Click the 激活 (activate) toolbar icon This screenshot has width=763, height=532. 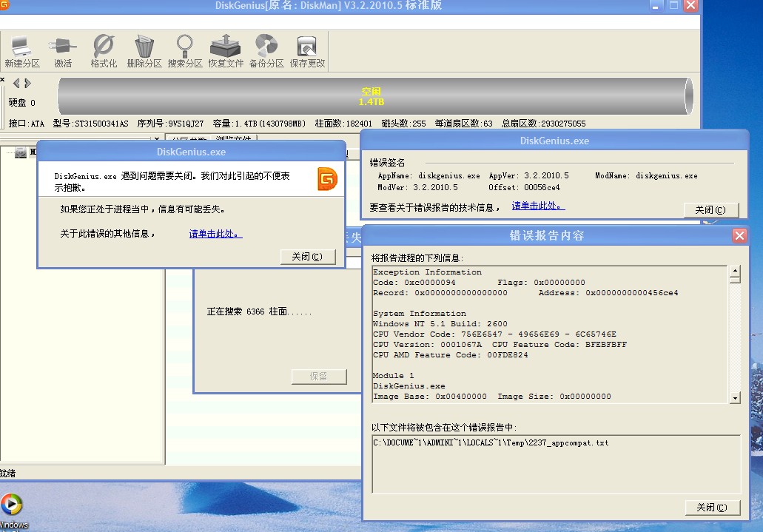pyautogui.click(x=63, y=52)
